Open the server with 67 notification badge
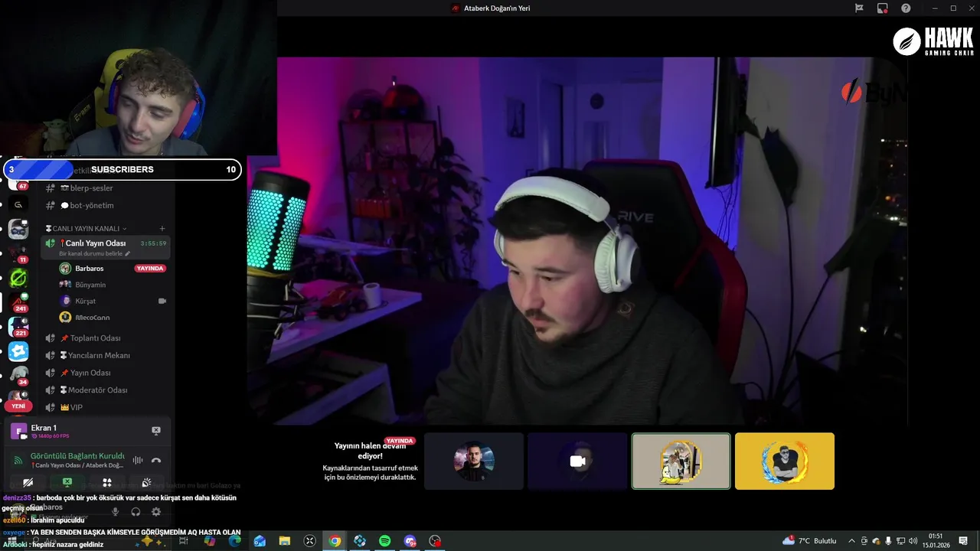Viewport: 980px width, 551px height. tap(18, 182)
